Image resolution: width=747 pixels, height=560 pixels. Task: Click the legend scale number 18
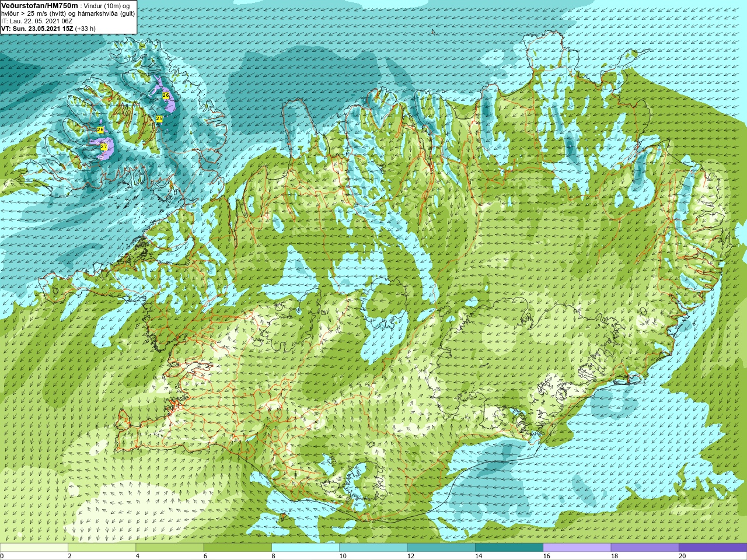click(615, 556)
